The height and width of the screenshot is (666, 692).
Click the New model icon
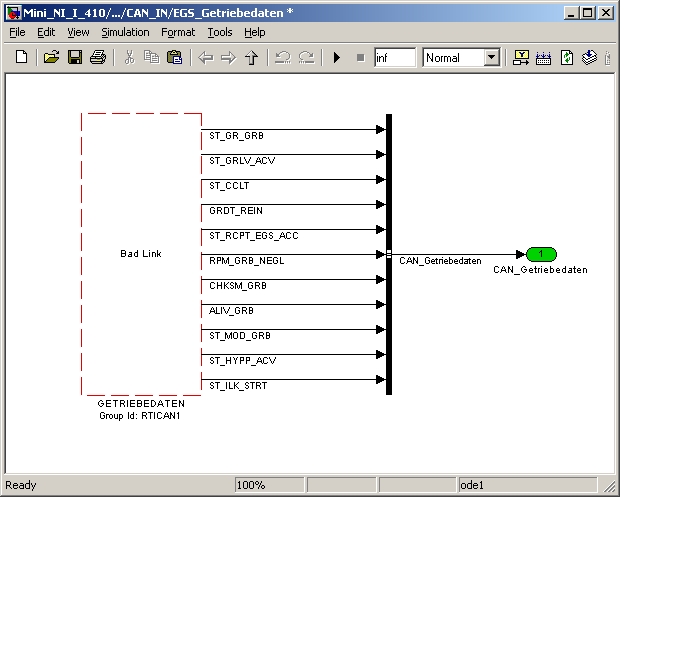21,58
